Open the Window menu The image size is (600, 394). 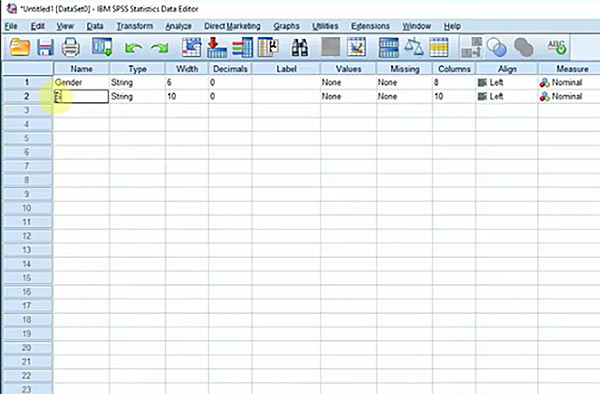(x=417, y=26)
